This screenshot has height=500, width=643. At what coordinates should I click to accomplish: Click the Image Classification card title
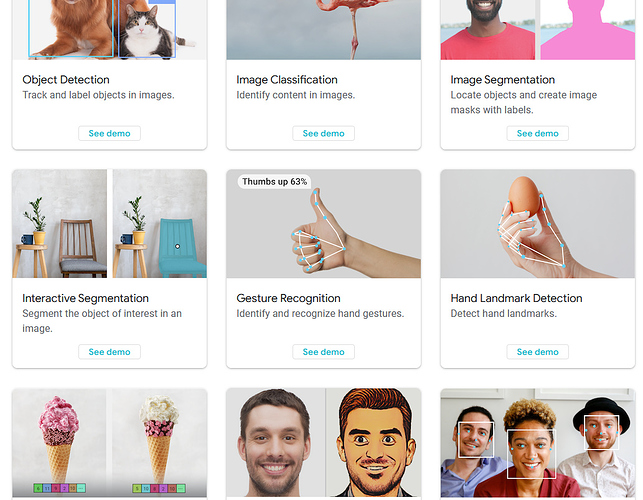[287, 80]
